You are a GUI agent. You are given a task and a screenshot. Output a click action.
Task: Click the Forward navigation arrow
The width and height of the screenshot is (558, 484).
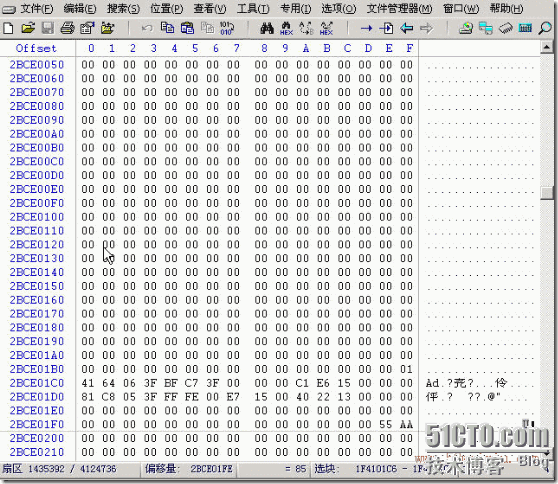(426, 28)
